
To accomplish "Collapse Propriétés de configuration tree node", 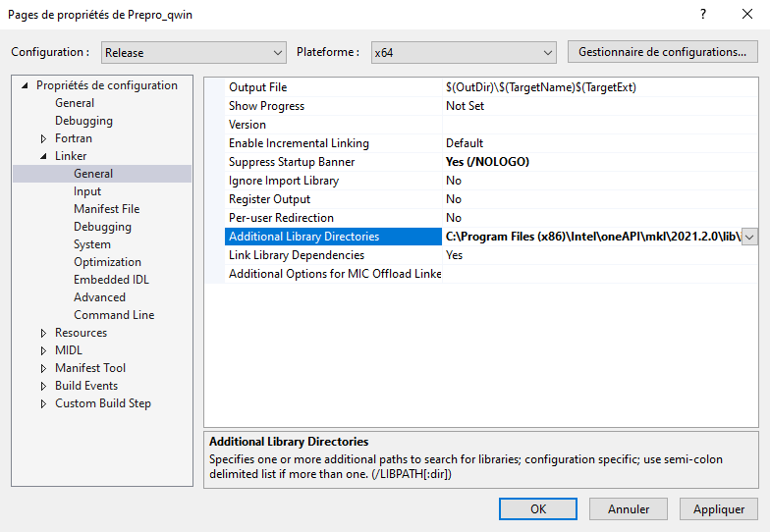I will coord(26,85).
